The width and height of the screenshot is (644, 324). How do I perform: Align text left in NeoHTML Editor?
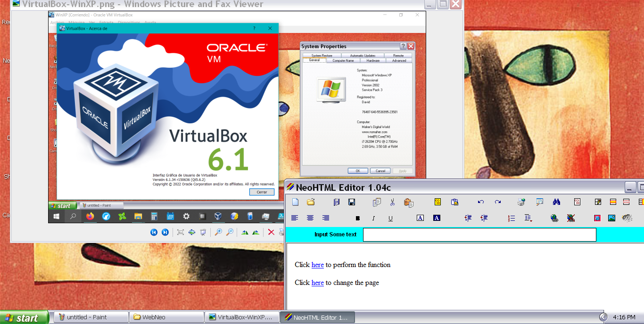[295, 218]
